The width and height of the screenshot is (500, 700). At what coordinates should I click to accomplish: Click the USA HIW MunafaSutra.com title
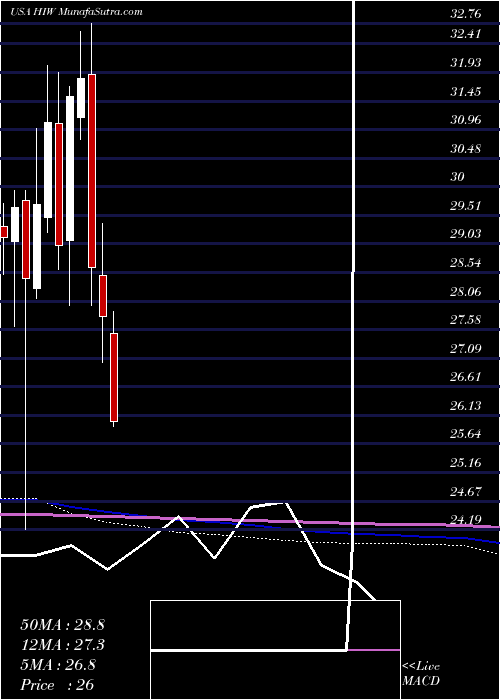[x=76, y=12]
